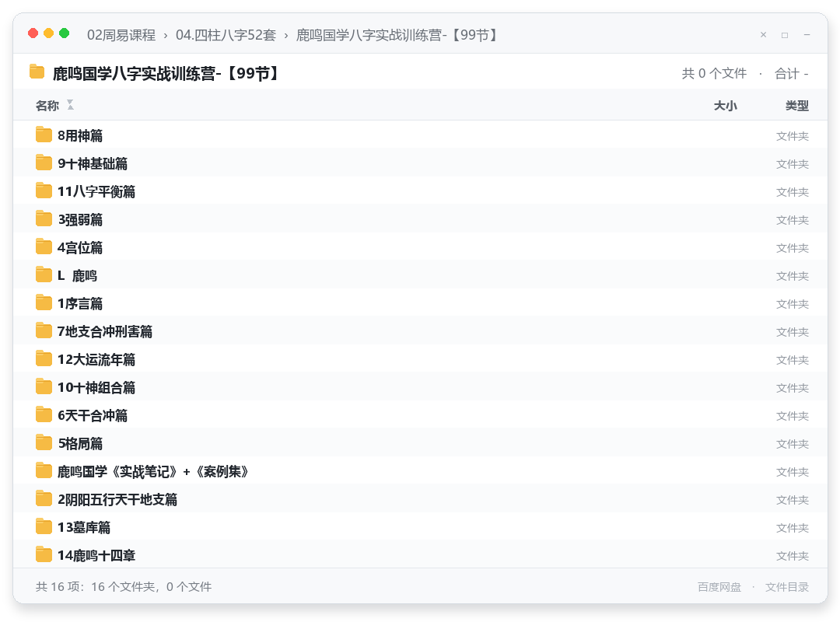
Task: Click the folder icon of 鹿鸣国学《实战笔记》+《案例集》
Action: pos(44,470)
